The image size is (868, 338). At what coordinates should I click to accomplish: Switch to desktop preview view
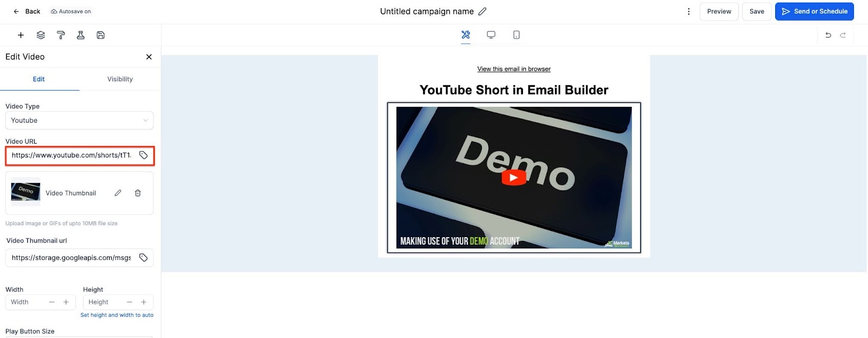pos(491,35)
